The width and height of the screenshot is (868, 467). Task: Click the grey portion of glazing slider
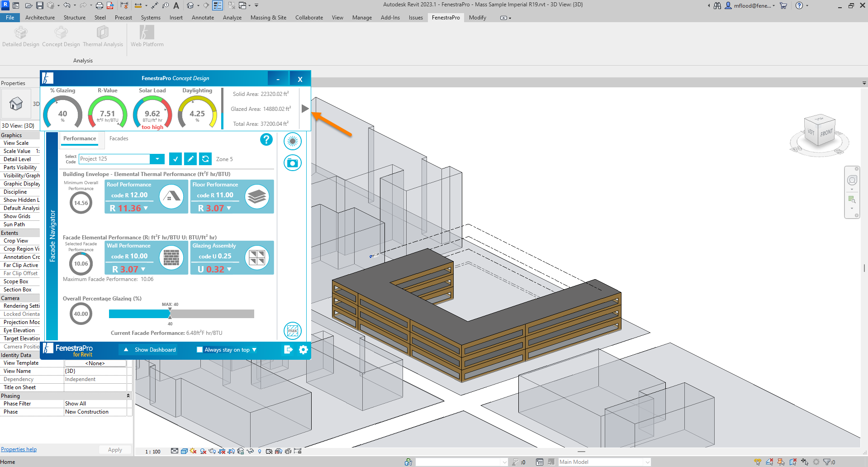pyautogui.click(x=212, y=314)
